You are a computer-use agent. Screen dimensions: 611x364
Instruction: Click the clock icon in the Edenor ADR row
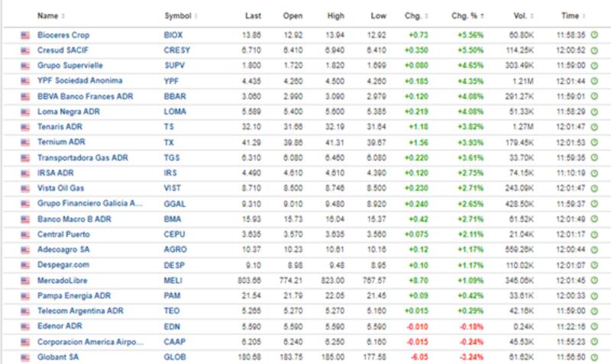(596, 326)
